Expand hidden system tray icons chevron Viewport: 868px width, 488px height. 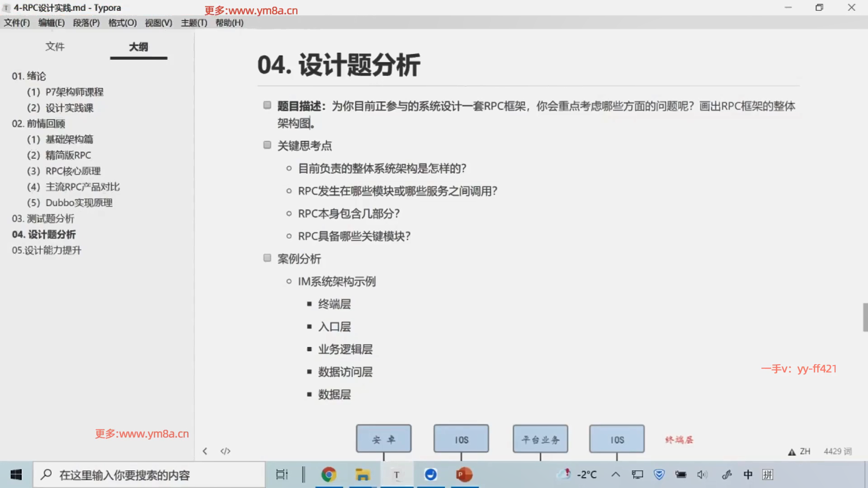[615, 474]
